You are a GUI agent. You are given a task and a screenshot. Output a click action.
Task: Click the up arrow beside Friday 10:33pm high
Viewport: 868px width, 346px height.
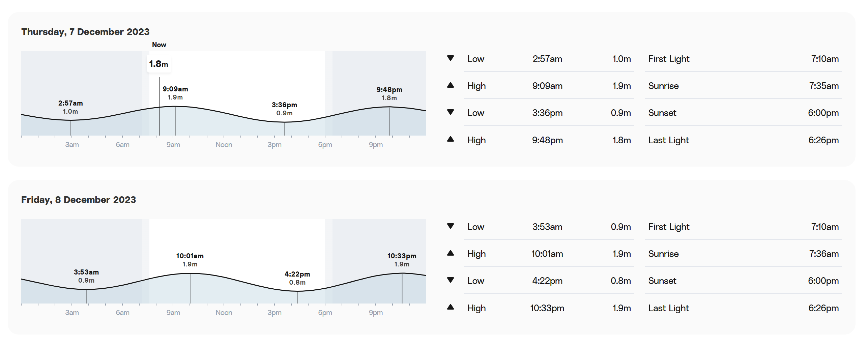[450, 307]
